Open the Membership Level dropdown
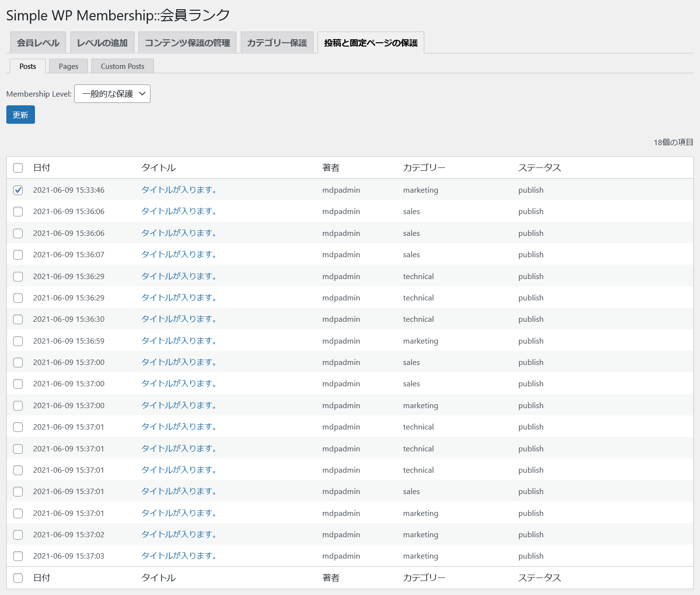700x595 pixels. point(112,94)
